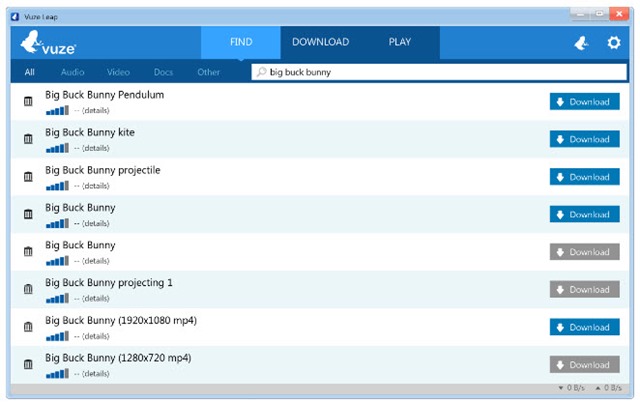
Task: Click file icon for Big Buck Bunny projecting 1
Action: [x=28, y=289]
